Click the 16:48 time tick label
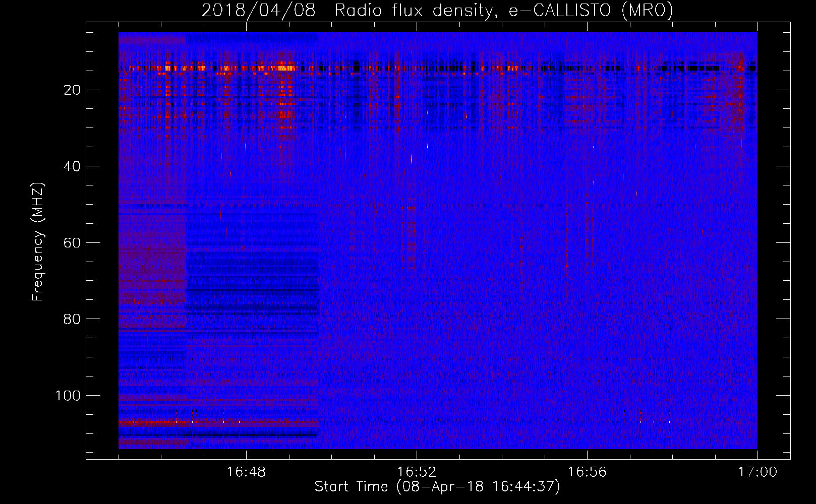The image size is (816, 504). tap(246, 472)
